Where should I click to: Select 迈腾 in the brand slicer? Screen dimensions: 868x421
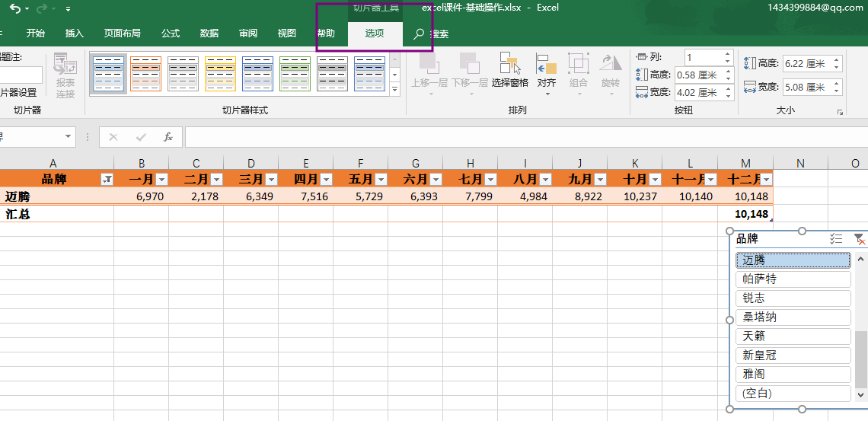[793, 260]
